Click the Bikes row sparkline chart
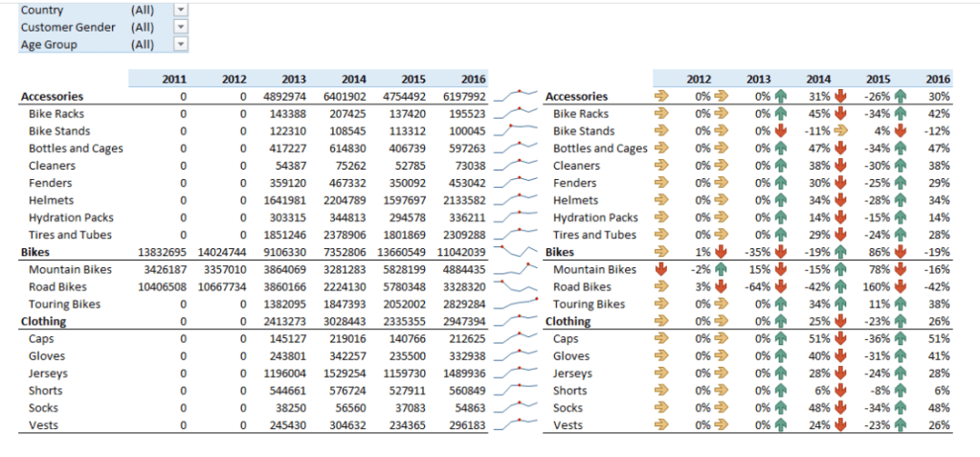This screenshot has height=457, width=980. 517,252
